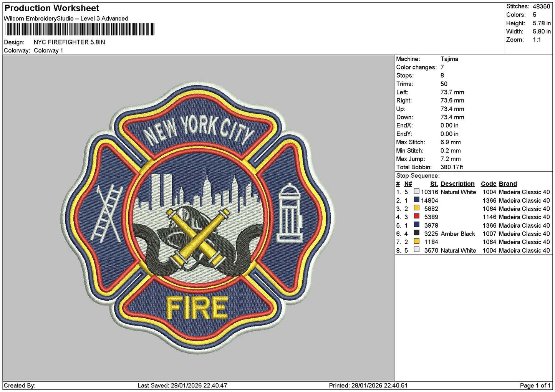Select the Width value '5.80 in'
The image size is (555, 392).
(x=542, y=31)
